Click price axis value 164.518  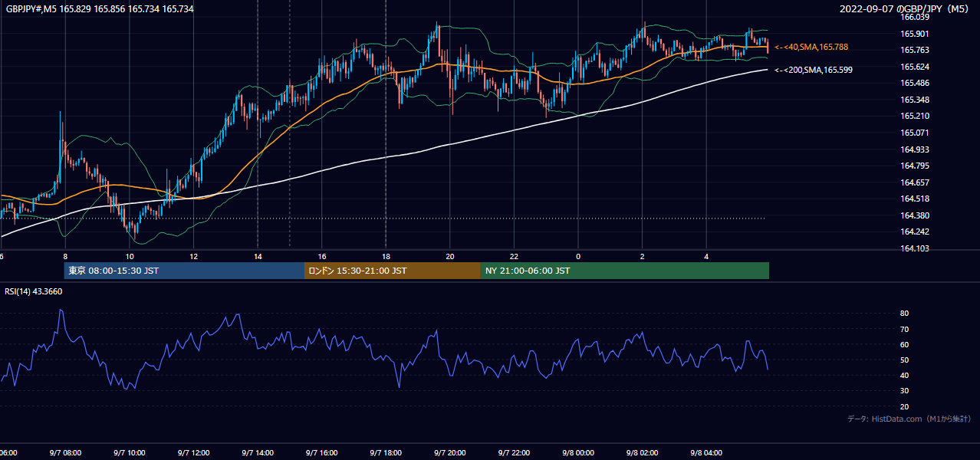(x=915, y=199)
